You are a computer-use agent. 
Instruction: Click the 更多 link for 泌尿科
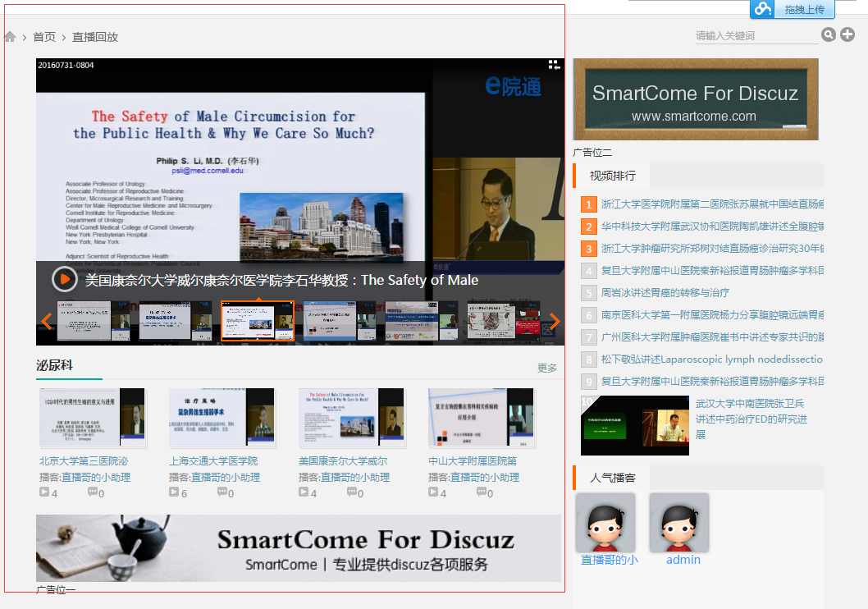pyautogui.click(x=547, y=369)
